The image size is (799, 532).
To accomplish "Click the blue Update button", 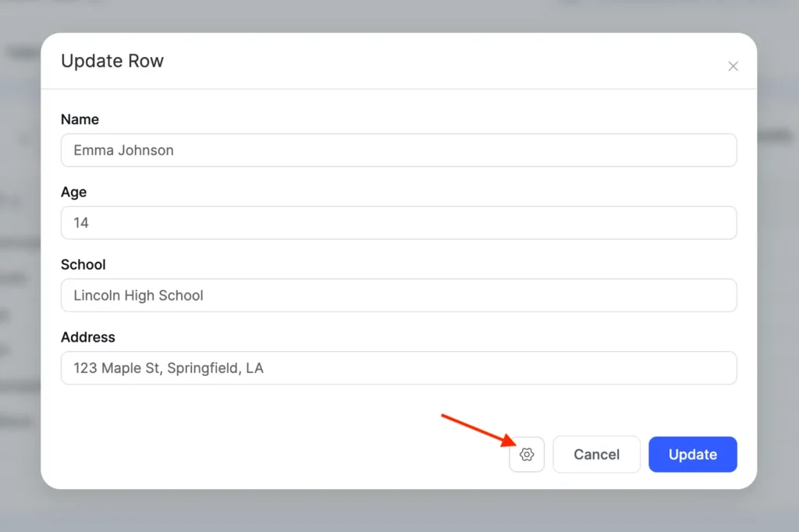I will pyautogui.click(x=693, y=454).
